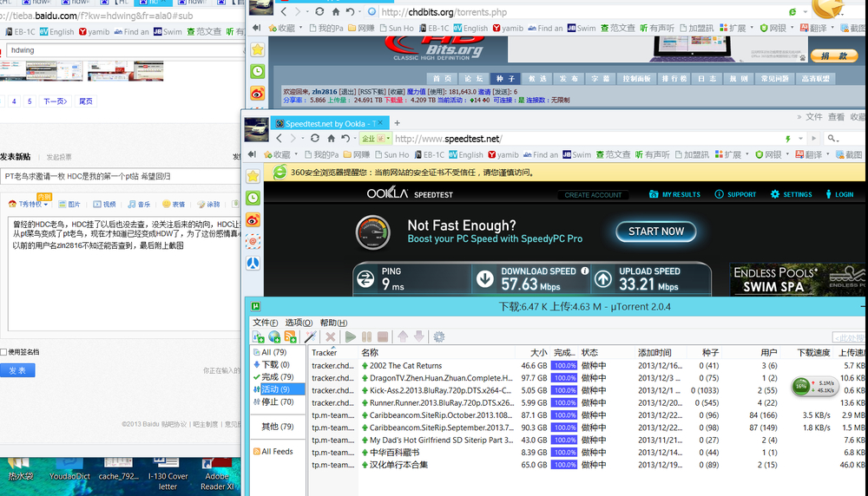Select 其他 (79) label in sidebar
This screenshot has width=868, height=496.
click(x=278, y=427)
